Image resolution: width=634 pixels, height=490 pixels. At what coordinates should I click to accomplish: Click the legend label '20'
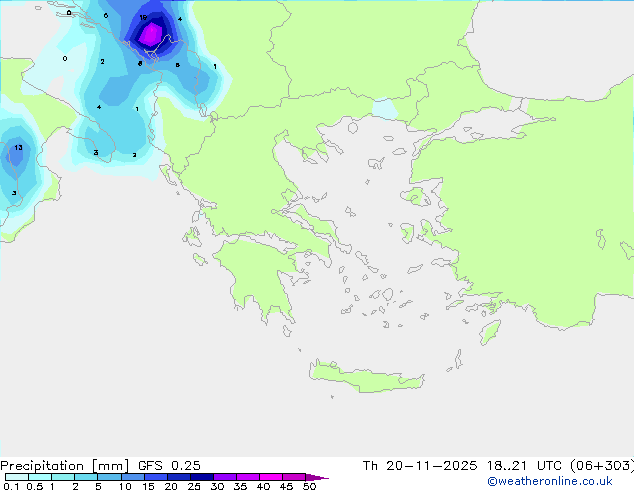pyautogui.click(x=171, y=486)
